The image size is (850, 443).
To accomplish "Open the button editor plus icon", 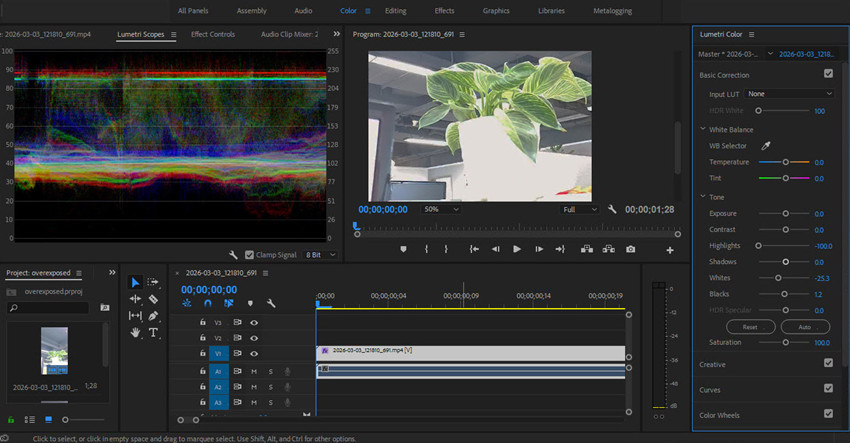I will 670,250.
